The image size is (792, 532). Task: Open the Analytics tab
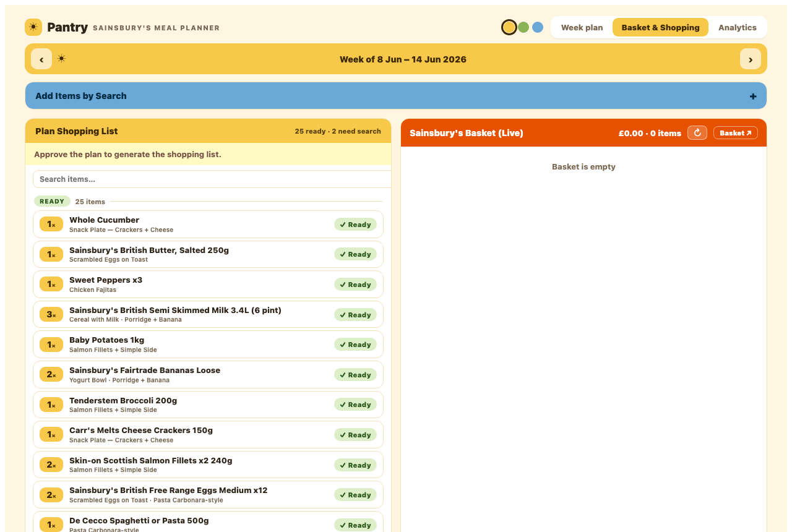[738, 27]
